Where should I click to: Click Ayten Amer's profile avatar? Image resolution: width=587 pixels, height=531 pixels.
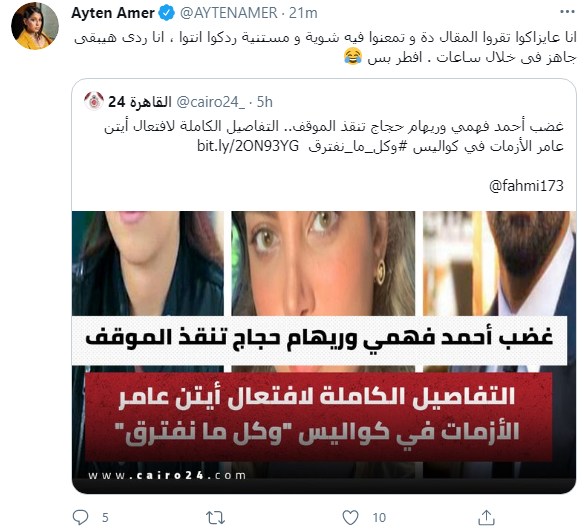35,26
